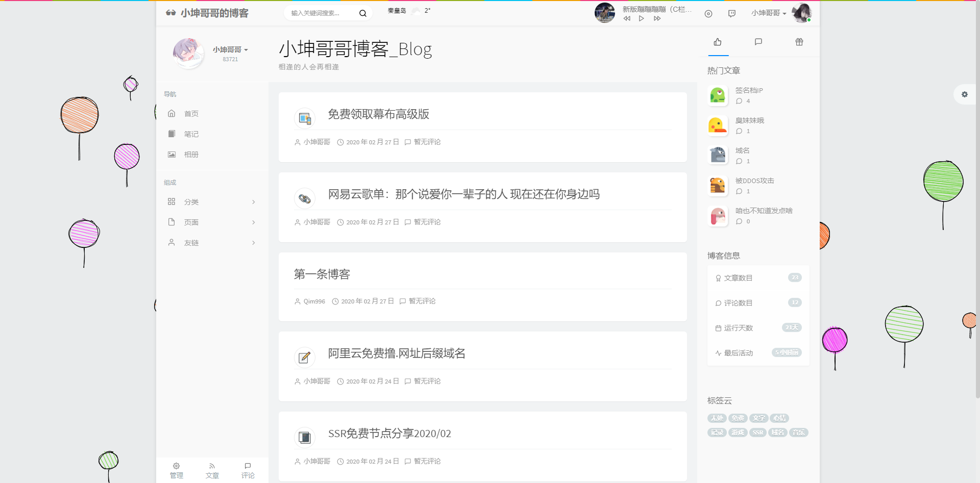Open the 管理 admin gear tab
The height and width of the screenshot is (483, 980).
177,471
